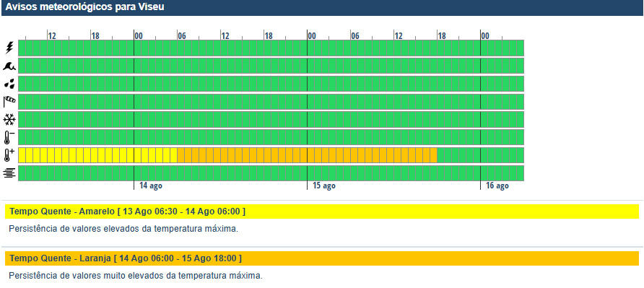Select the windsock wind warning icon
The height and width of the screenshot is (288, 644).
9,101
